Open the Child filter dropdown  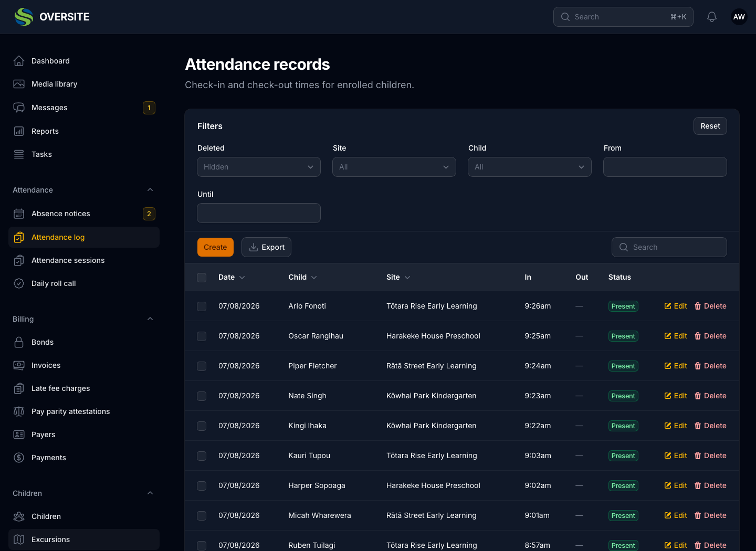click(x=530, y=167)
